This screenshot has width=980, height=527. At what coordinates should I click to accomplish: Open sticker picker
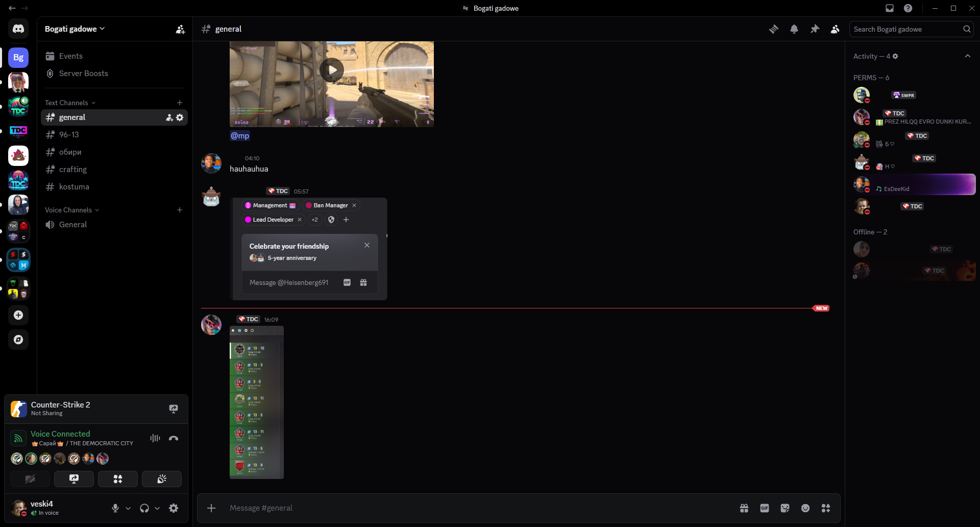coord(785,508)
